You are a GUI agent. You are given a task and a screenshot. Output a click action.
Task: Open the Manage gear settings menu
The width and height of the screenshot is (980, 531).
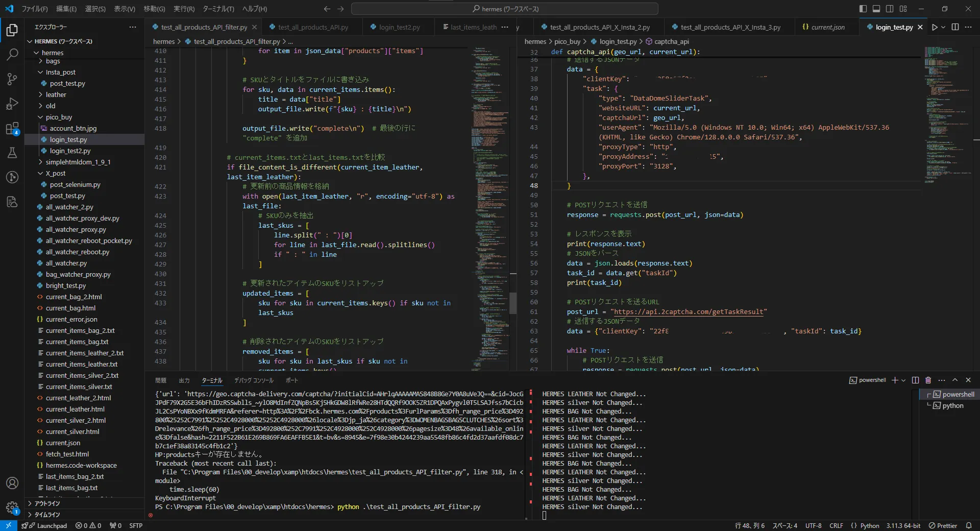12,508
